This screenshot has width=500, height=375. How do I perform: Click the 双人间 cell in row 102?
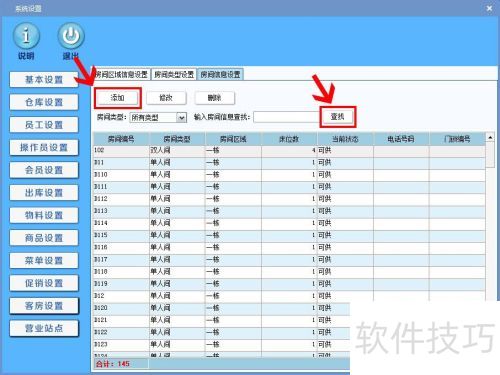pyautogui.click(x=177, y=150)
